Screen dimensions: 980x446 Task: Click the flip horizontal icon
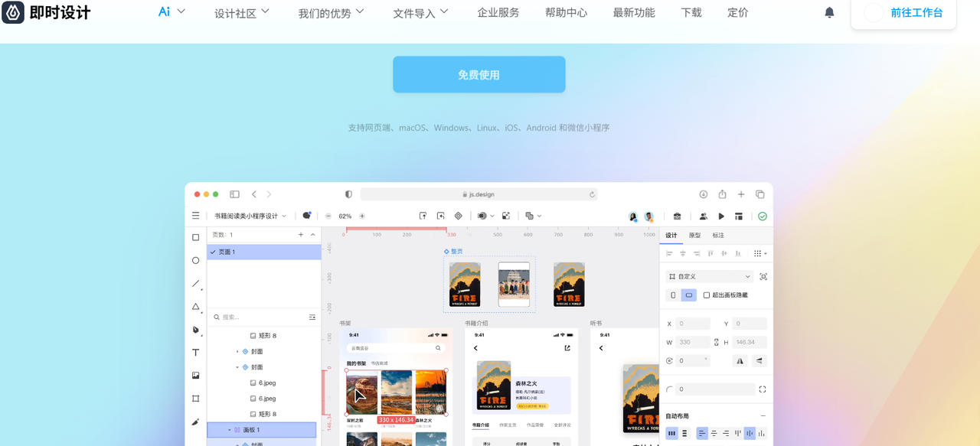(x=740, y=360)
